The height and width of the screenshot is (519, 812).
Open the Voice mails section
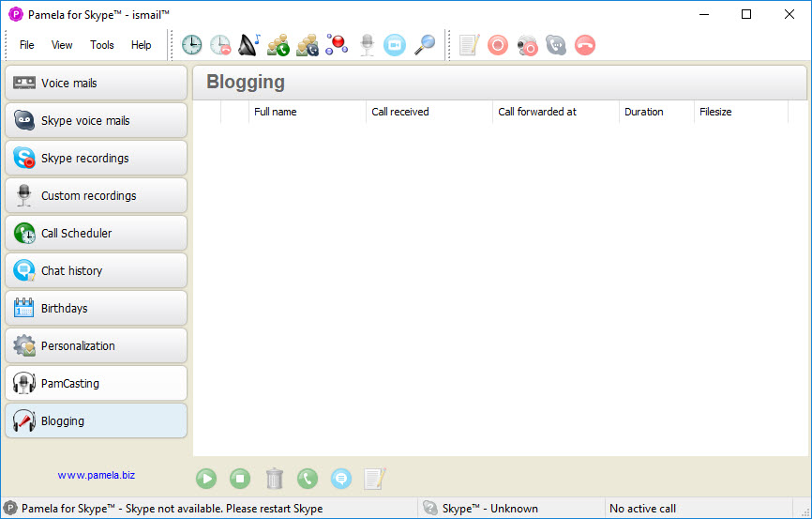tap(96, 83)
